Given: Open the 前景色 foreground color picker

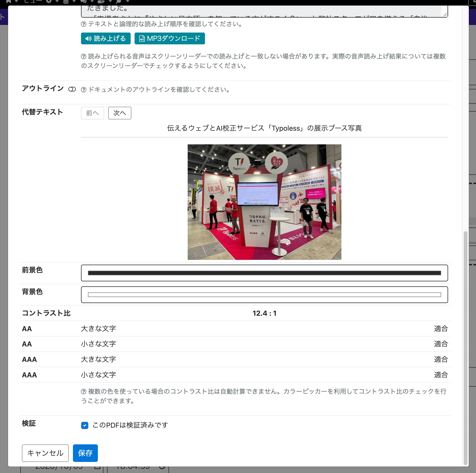Looking at the screenshot, I should (x=264, y=273).
